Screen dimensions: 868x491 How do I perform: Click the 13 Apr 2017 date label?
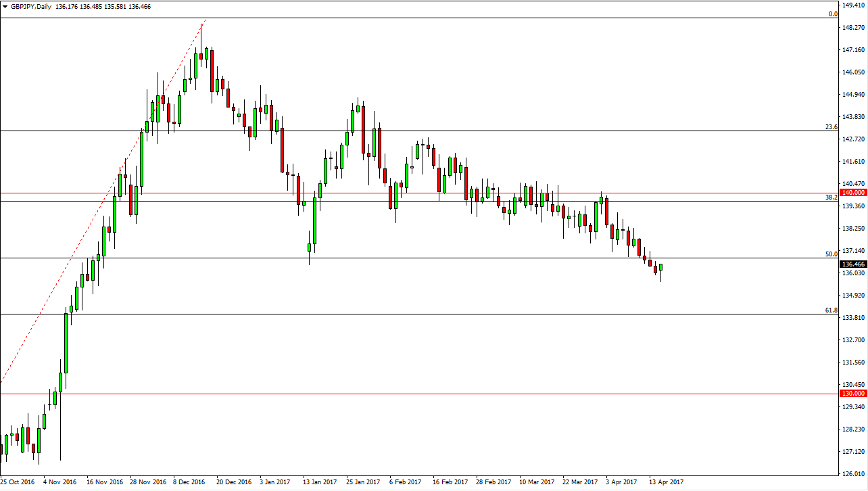coord(666,482)
